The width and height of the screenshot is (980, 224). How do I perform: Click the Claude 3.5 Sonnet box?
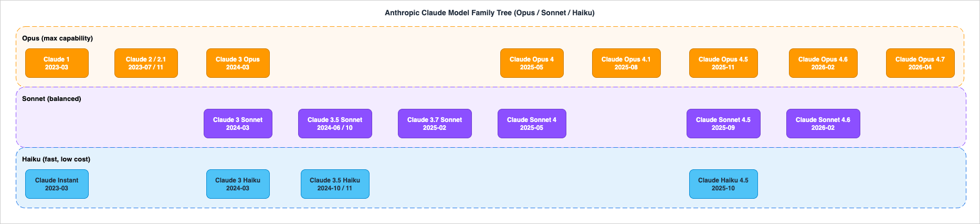tap(335, 124)
